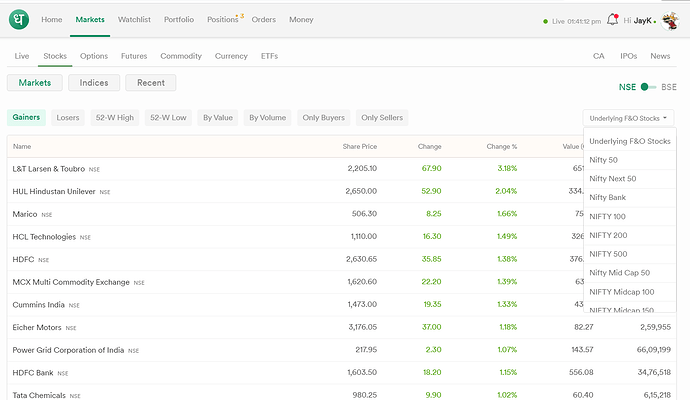Image resolution: width=690 pixels, height=400 pixels.
Task: Open L&T Larsen & Toubro row
Action: (295, 169)
